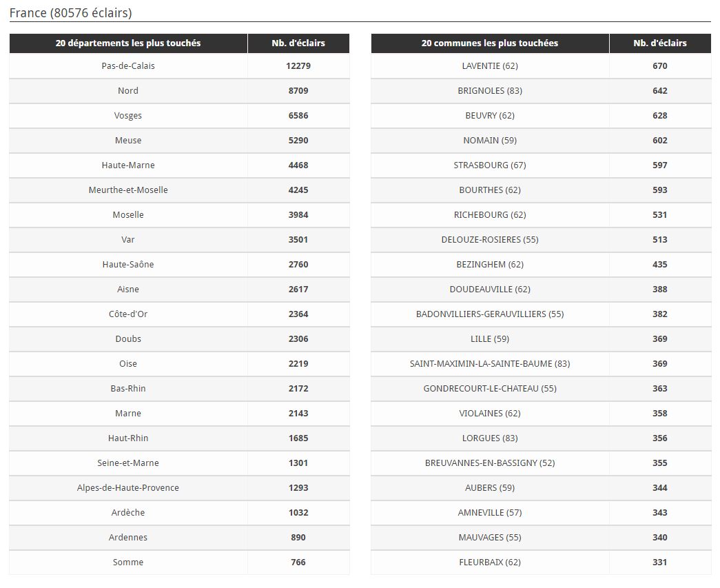Select the Nord department entry

point(128,90)
